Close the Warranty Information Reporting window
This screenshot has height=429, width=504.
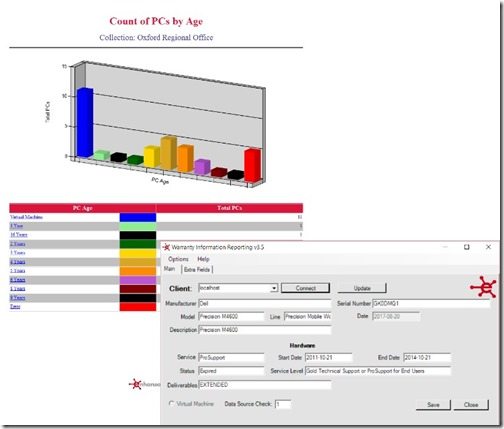click(x=488, y=247)
